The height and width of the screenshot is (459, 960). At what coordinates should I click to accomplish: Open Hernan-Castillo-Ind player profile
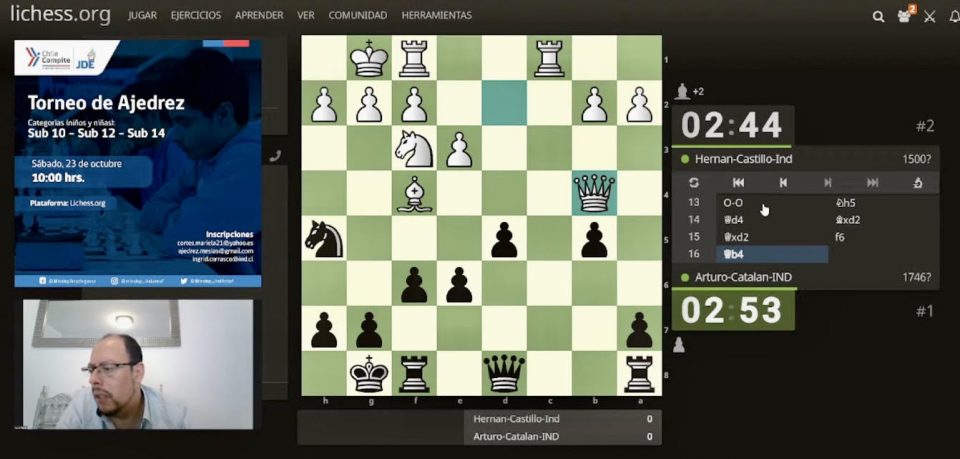point(744,159)
